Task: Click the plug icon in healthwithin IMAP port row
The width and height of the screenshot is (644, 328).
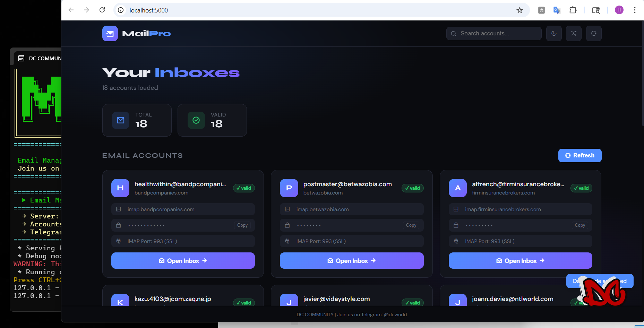Action: pos(119,241)
